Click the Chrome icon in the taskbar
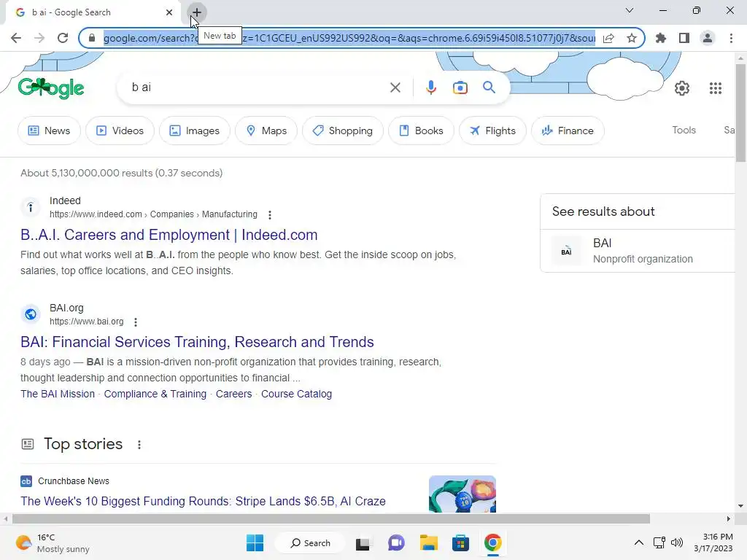747x560 pixels. (x=493, y=542)
